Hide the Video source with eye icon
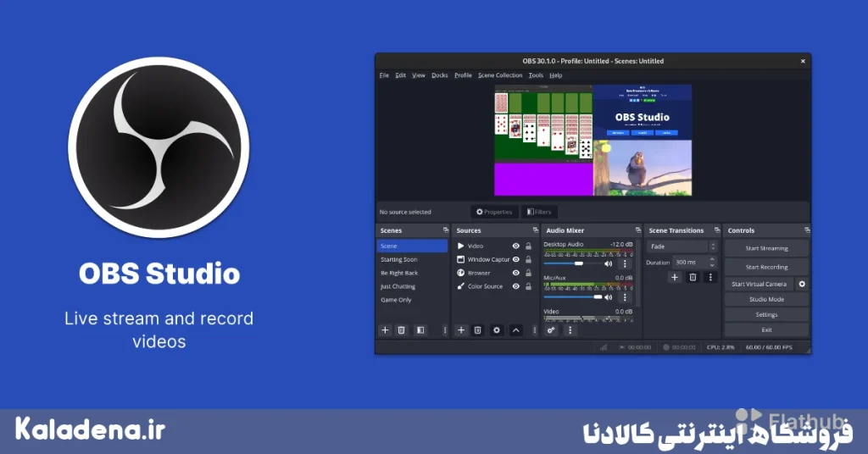The image size is (868, 454). click(516, 246)
